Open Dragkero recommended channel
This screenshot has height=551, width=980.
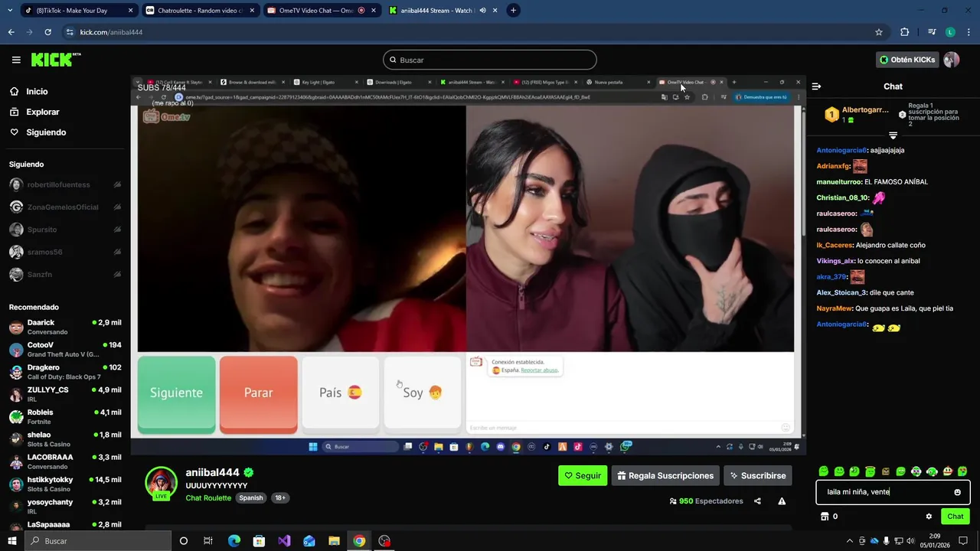[65, 372]
